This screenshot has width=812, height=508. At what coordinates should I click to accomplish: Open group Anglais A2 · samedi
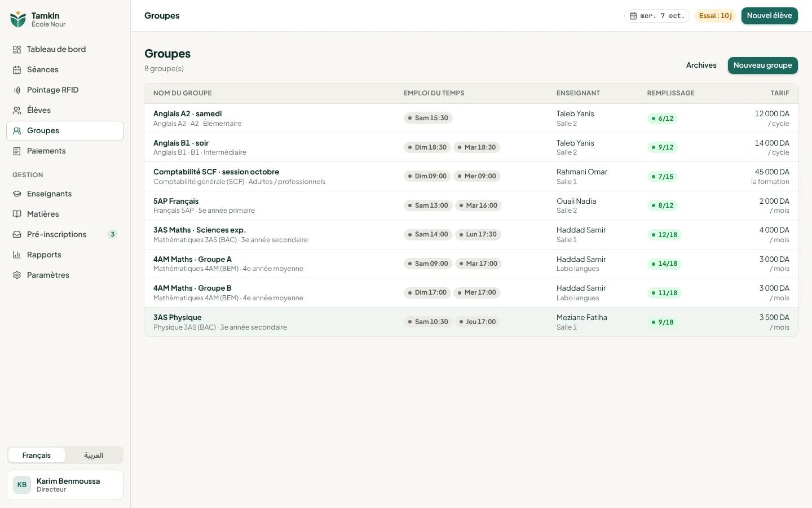tap(187, 114)
